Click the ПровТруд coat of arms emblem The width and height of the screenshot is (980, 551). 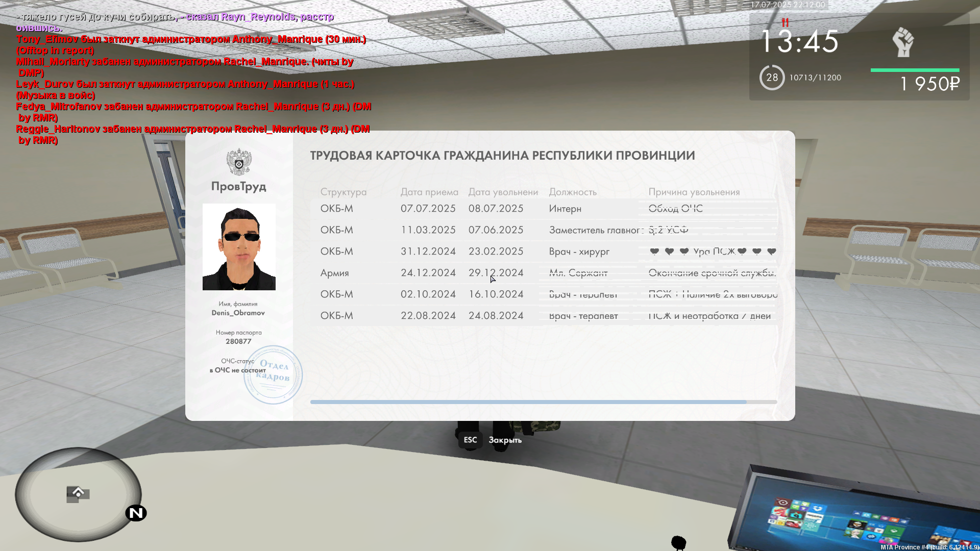(x=239, y=162)
